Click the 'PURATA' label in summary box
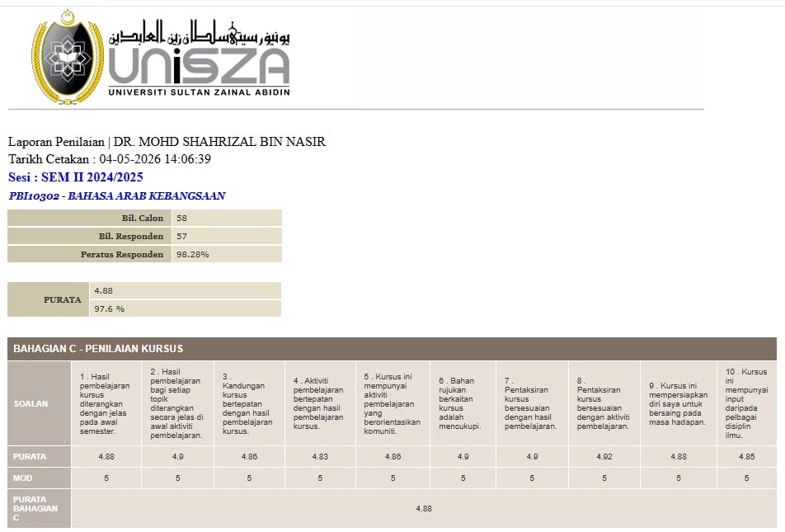 coord(62,299)
